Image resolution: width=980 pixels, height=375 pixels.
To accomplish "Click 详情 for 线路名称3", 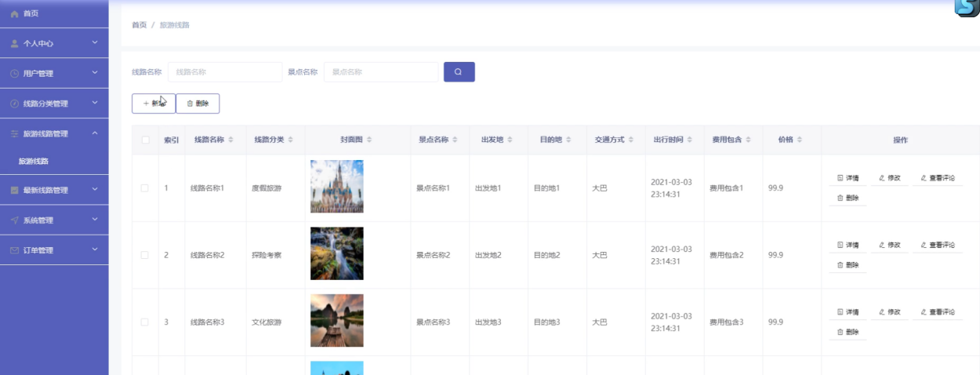I will [x=848, y=312].
